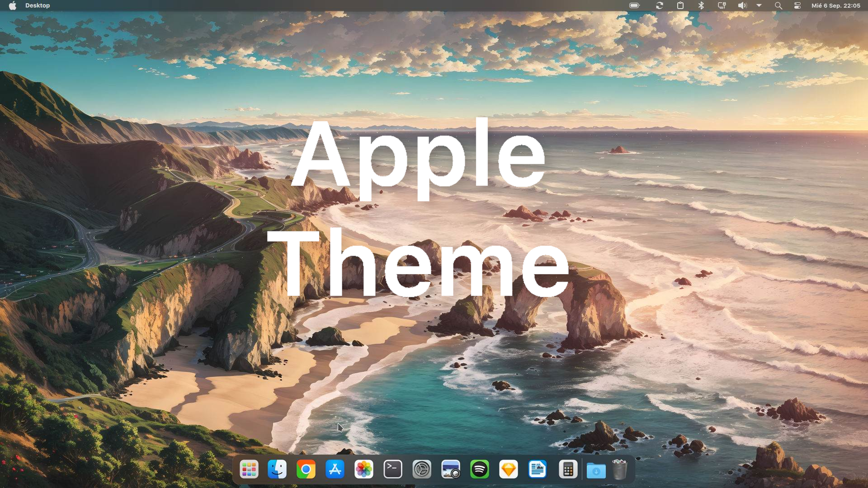Open the Apple logo menu
The width and height of the screenshot is (868, 488).
[x=13, y=5]
